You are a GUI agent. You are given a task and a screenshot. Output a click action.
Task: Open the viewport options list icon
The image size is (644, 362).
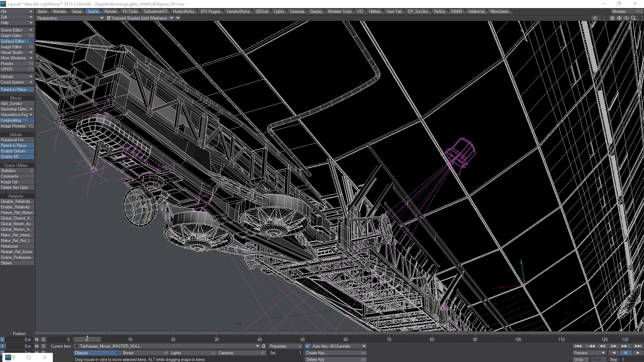pyautogui.click(x=595, y=18)
